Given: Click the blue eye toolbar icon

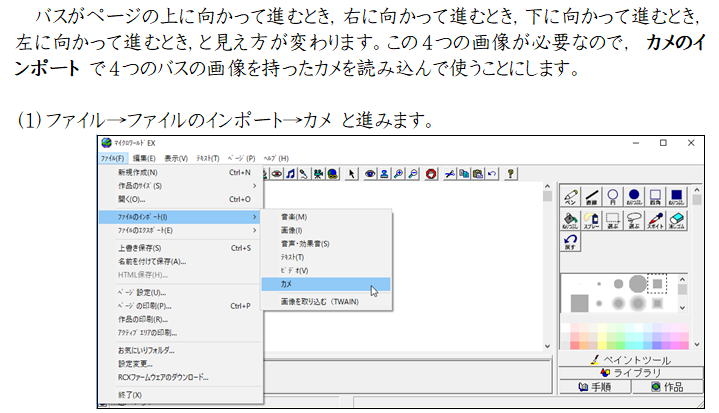Looking at the screenshot, I should (x=370, y=174).
